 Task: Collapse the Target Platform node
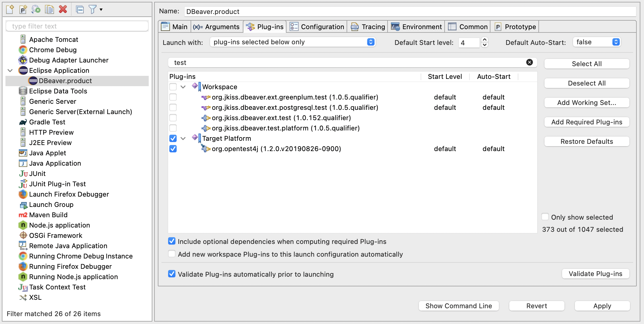[x=183, y=138]
